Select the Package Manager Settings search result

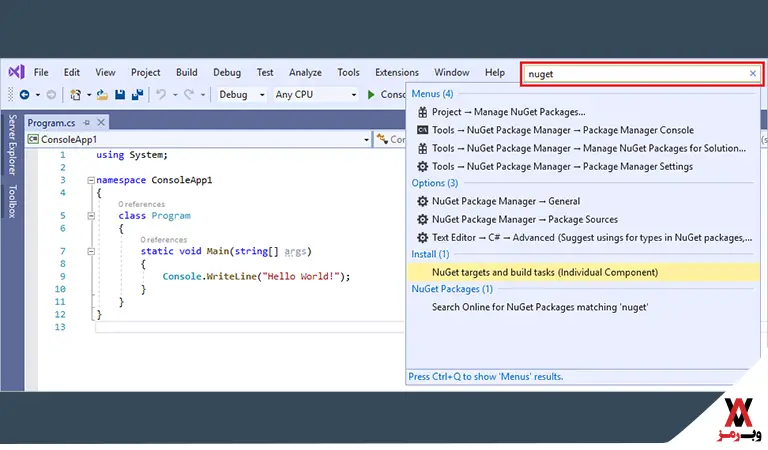coord(583,166)
